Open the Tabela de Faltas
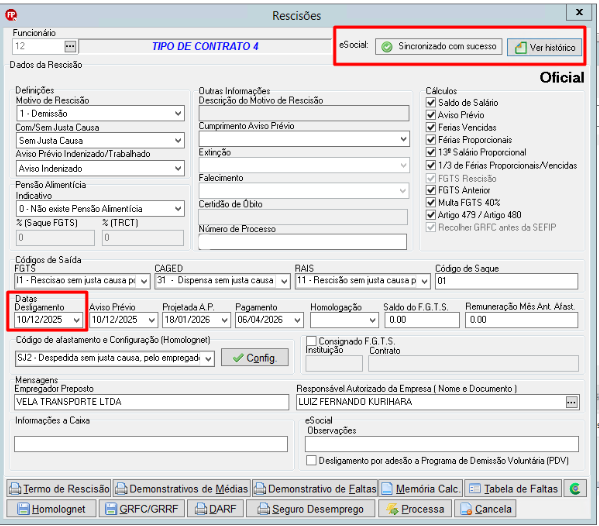The height and width of the screenshot is (526, 599). tap(513, 488)
